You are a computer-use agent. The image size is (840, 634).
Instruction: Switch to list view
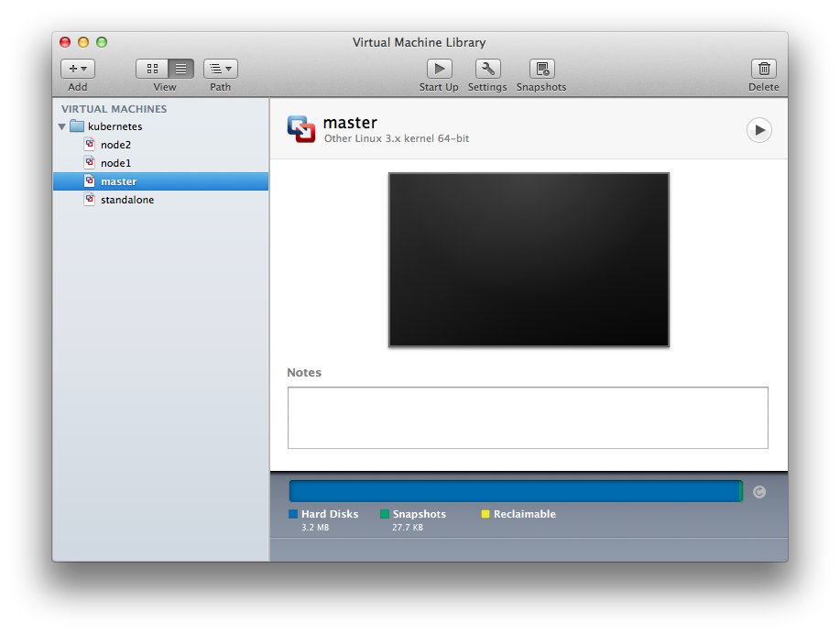(x=181, y=69)
